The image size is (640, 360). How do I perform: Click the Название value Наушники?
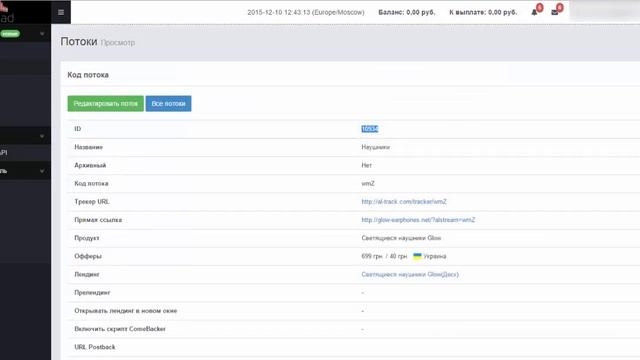click(376, 147)
